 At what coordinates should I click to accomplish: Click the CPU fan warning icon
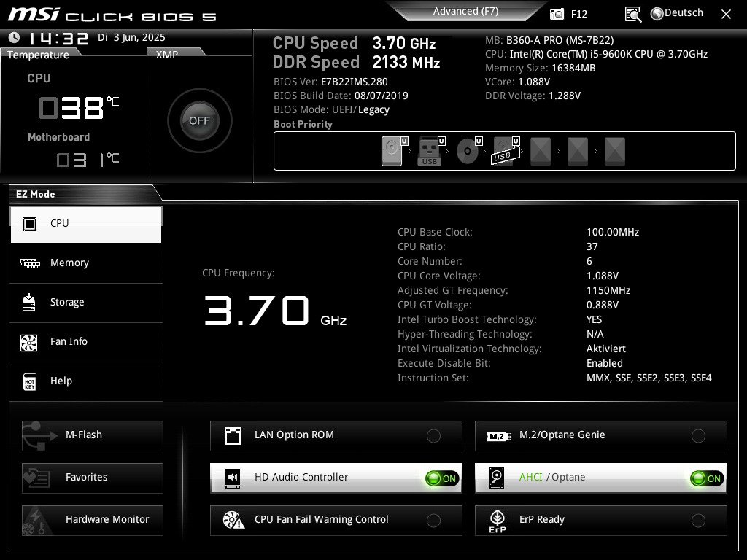[233, 519]
